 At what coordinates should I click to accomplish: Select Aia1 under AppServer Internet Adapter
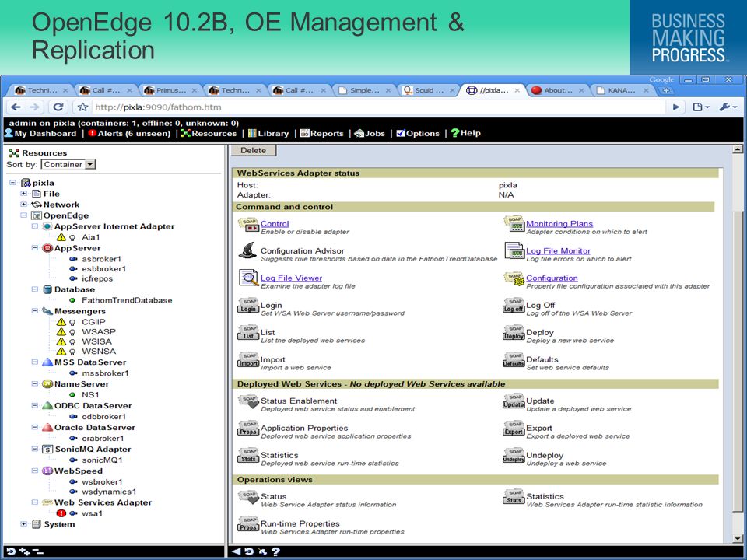[x=90, y=237]
